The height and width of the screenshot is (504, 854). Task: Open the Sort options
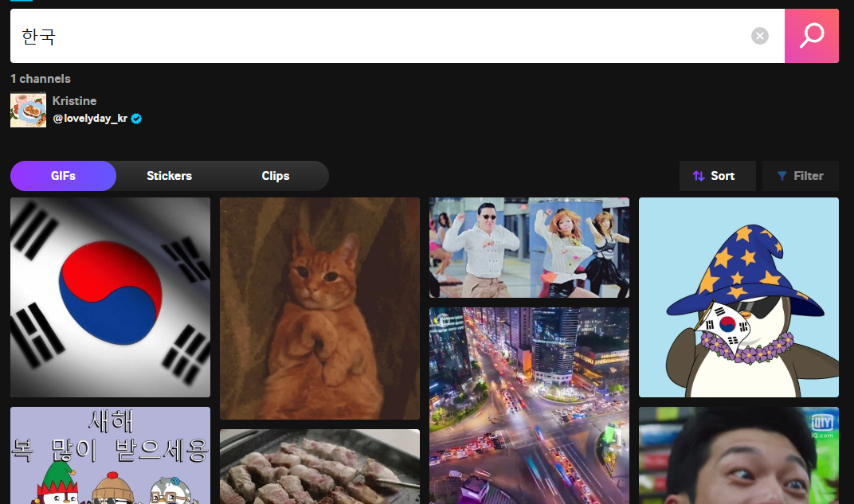tap(717, 176)
